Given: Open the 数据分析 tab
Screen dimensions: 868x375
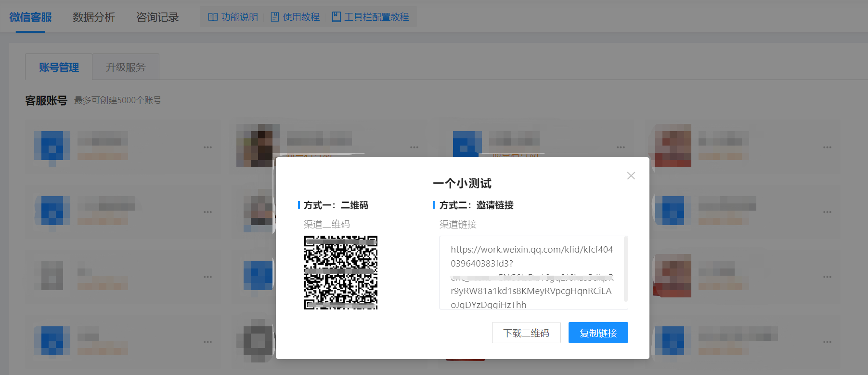Looking at the screenshot, I should click(94, 17).
